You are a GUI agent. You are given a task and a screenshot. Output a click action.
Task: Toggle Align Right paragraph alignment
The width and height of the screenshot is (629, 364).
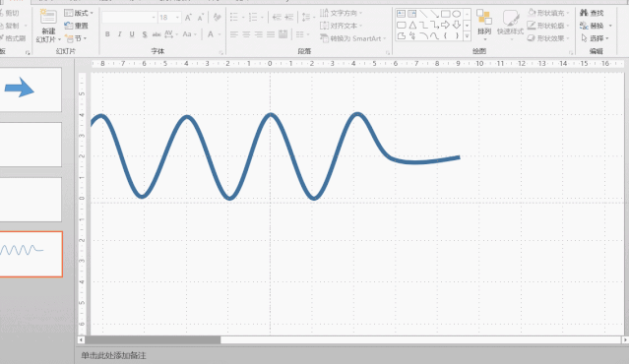258,34
